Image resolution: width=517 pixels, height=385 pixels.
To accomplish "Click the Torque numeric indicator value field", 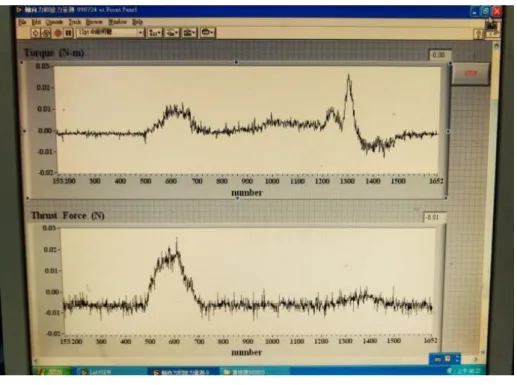I will point(440,55).
